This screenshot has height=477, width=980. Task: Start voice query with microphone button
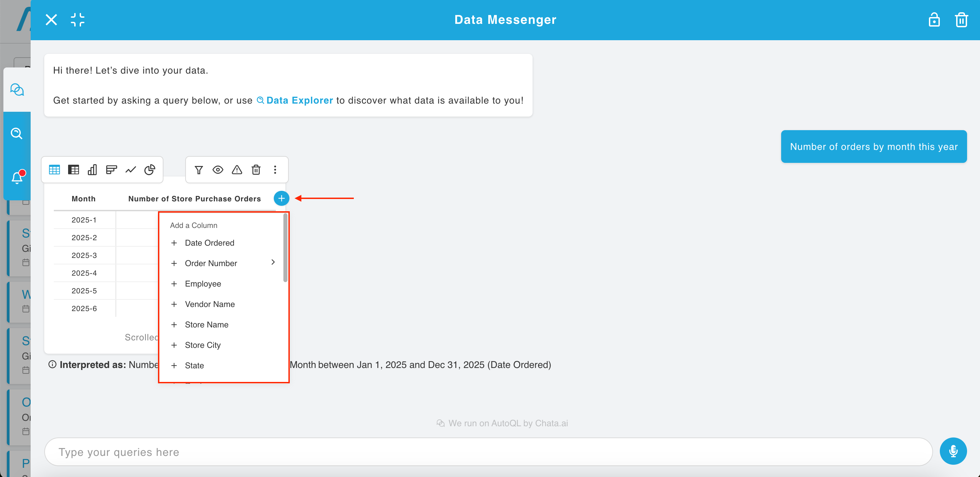[x=953, y=451]
